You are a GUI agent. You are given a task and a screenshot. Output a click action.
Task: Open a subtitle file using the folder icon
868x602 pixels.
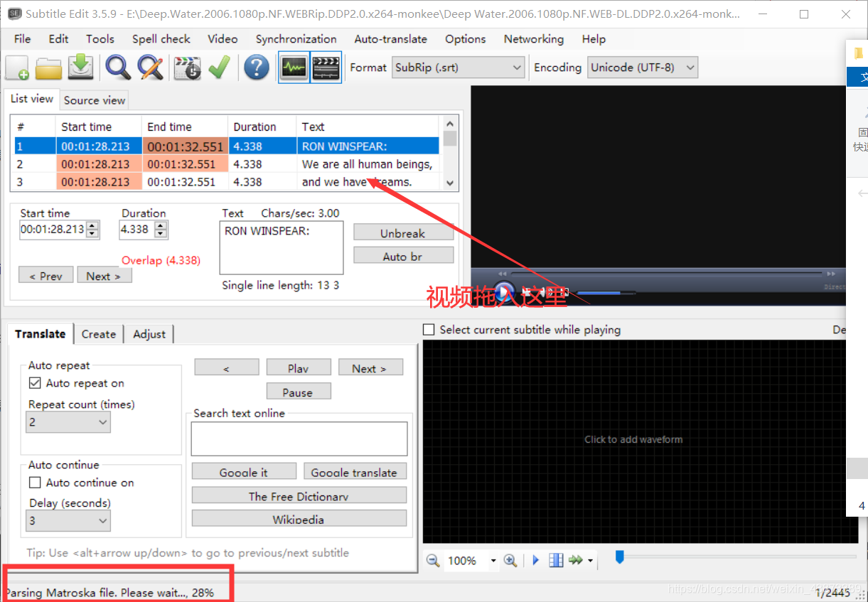[49, 68]
